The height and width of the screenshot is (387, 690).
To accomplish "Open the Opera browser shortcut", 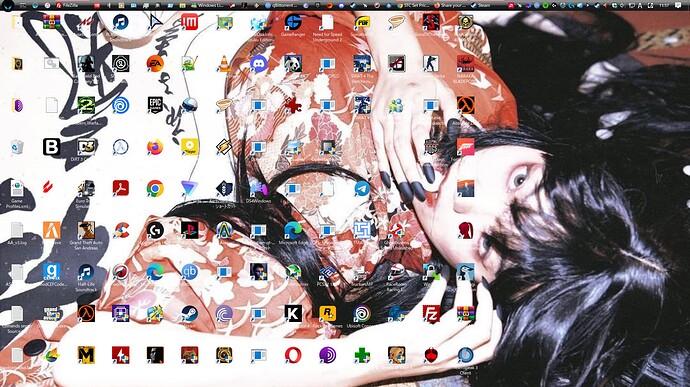I will [x=293, y=355].
